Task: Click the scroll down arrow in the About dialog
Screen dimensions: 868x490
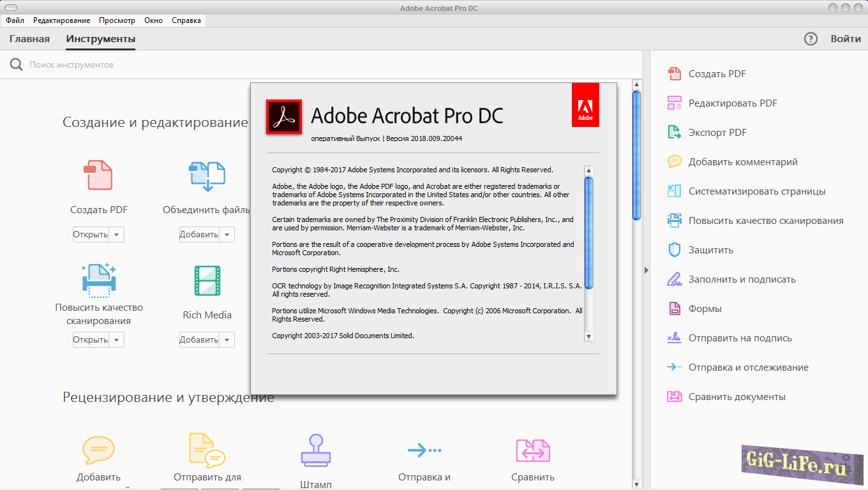Action: pos(588,336)
